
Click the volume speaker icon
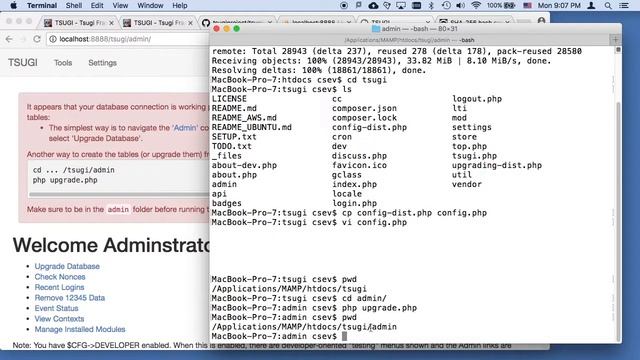coord(460,5)
